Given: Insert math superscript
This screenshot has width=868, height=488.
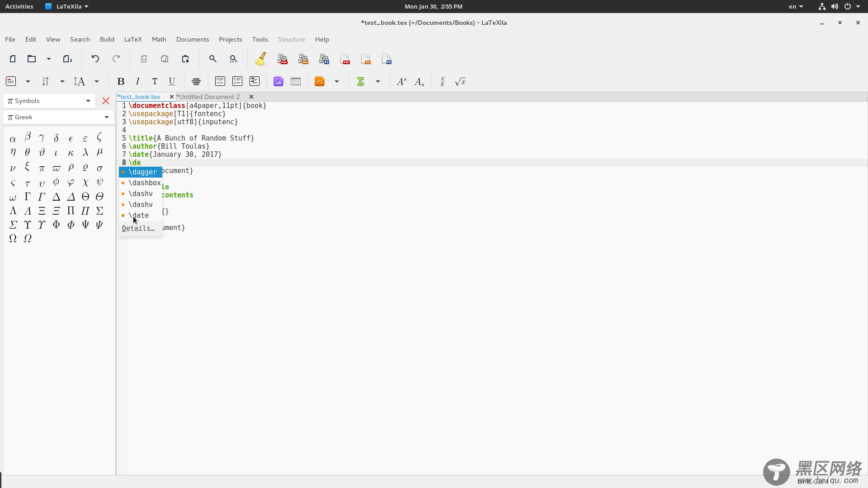Looking at the screenshot, I should (x=401, y=81).
